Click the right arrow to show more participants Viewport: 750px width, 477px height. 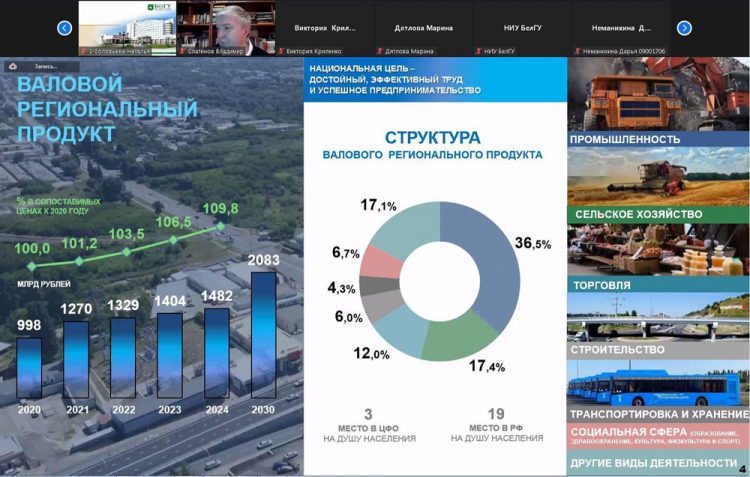pos(684,28)
